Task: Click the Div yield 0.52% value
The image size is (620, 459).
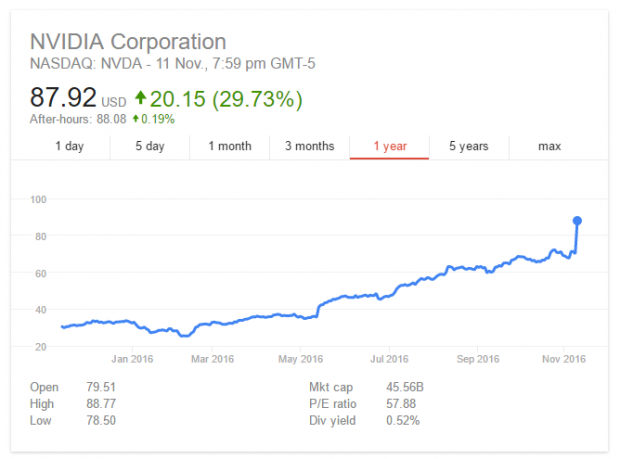Action: pos(403,421)
